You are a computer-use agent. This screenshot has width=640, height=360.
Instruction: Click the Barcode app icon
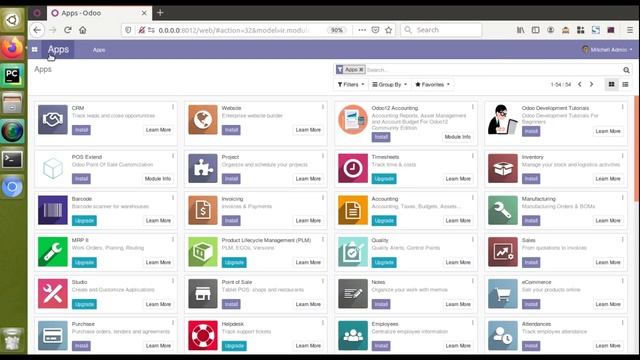click(53, 210)
